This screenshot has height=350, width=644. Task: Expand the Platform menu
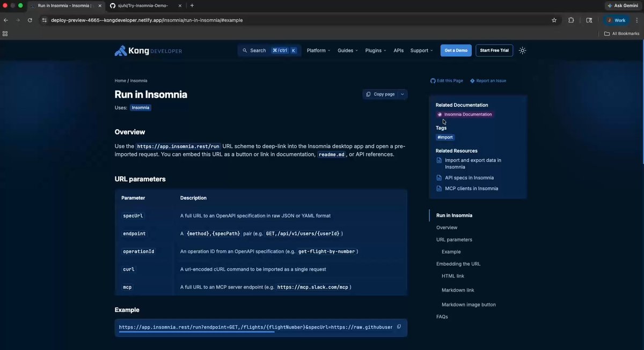click(318, 50)
